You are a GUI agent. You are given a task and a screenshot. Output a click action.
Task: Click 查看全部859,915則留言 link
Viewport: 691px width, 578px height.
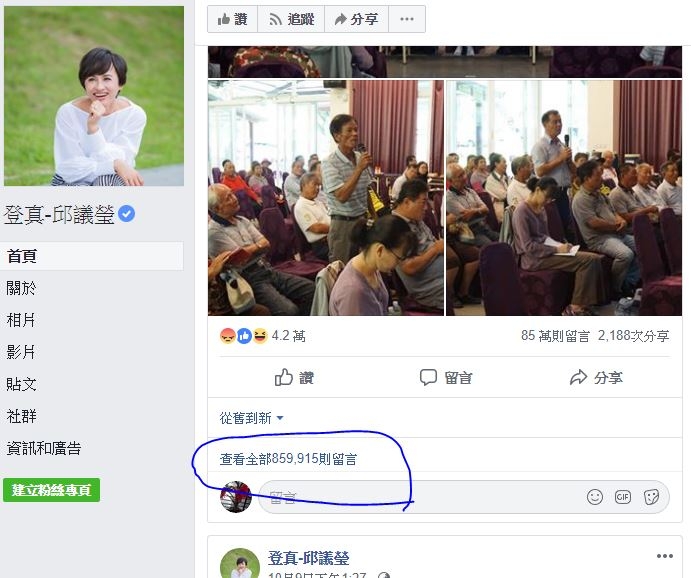289,459
